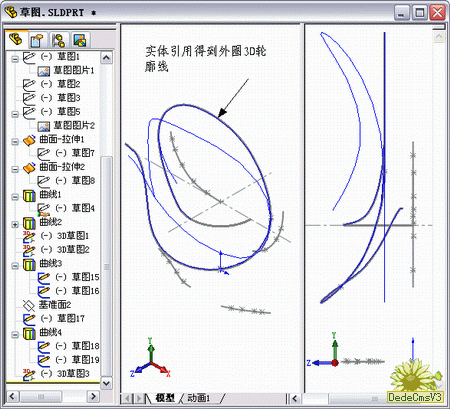This screenshot has height=409, width=450.
Task: Click the 3D草图1 sketch icon
Action: [x=29, y=236]
